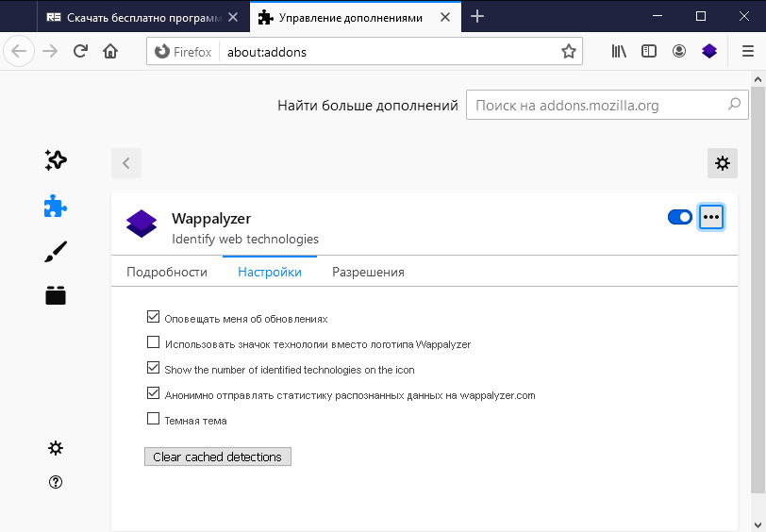Open the Wappalyzer more options menu
The height and width of the screenshot is (532, 766).
click(x=711, y=217)
